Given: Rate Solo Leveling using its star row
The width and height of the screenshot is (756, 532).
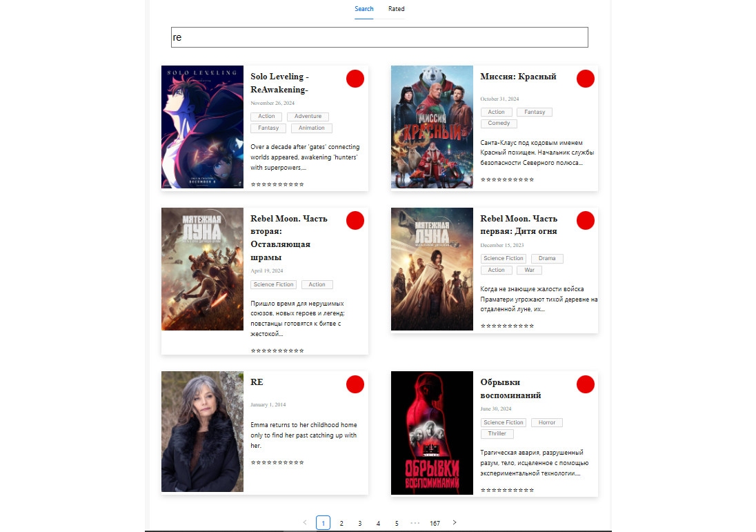Looking at the screenshot, I should pos(277,184).
